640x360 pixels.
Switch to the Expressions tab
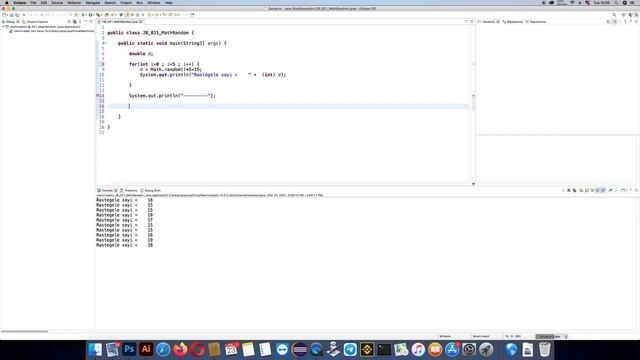click(x=536, y=22)
